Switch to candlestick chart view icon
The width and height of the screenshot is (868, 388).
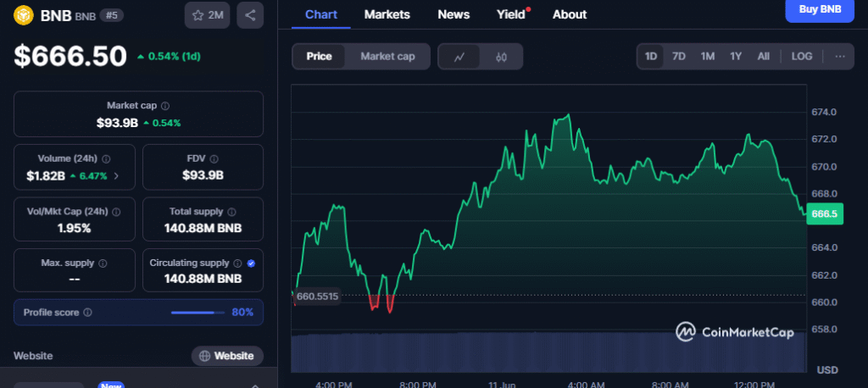(502, 57)
